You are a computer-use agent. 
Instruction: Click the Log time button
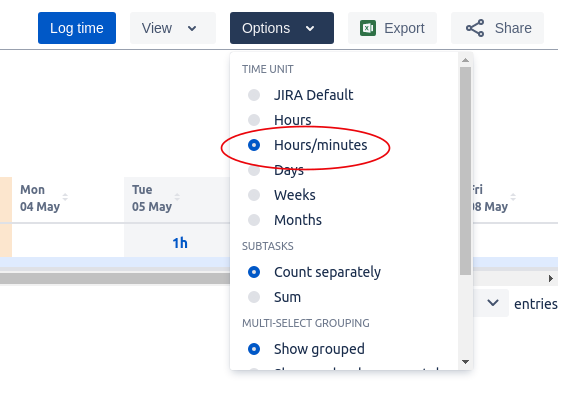[x=77, y=28]
